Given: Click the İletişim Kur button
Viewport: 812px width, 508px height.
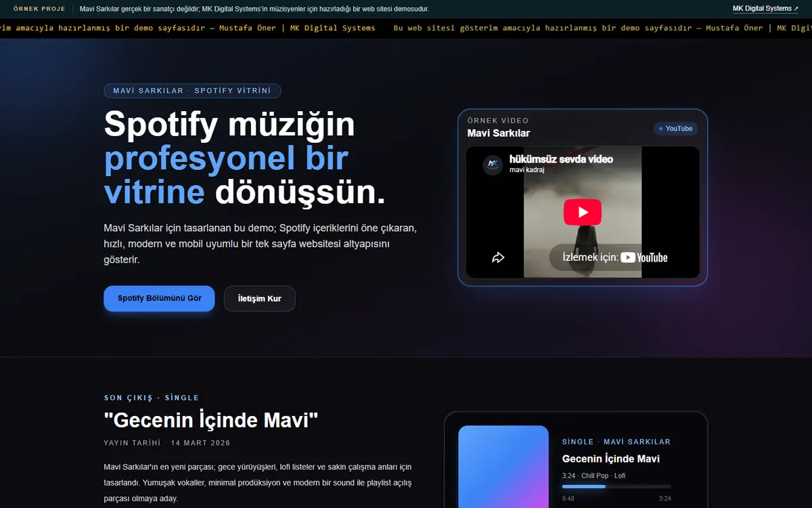Looking at the screenshot, I should tap(260, 299).
